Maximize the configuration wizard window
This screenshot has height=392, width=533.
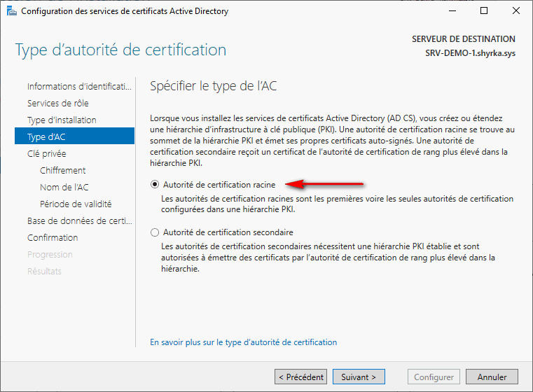(x=483, y=11)
